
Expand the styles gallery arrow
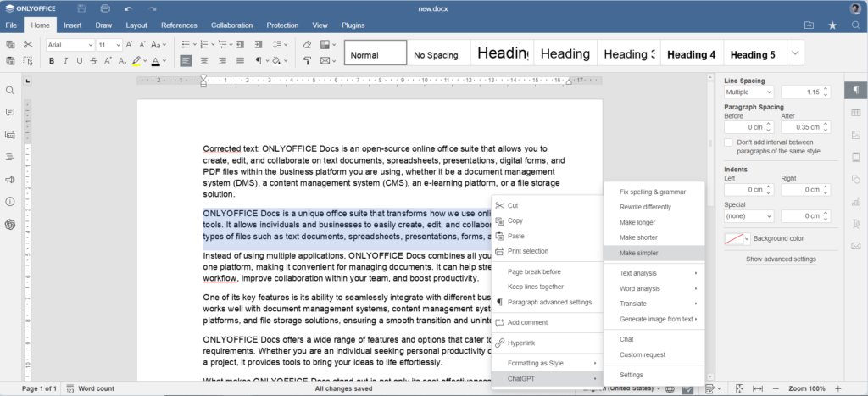795,53
